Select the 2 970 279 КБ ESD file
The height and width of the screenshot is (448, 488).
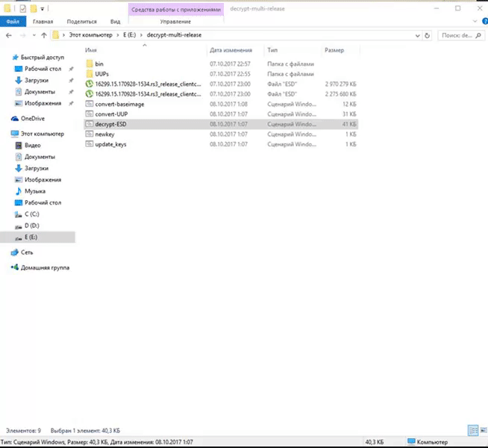coord(221,84)
